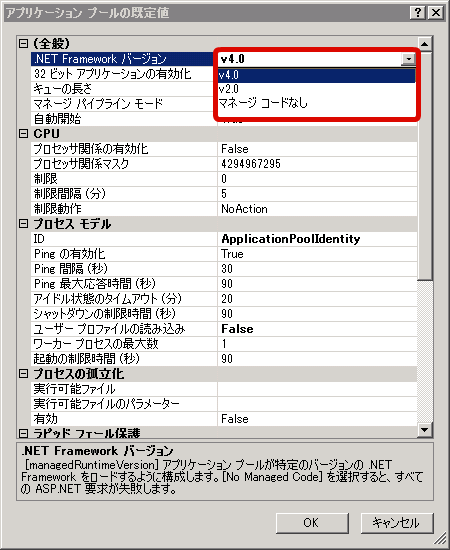Collapse the プロセス モデル section
450x550 pixels.
point(23,224)
